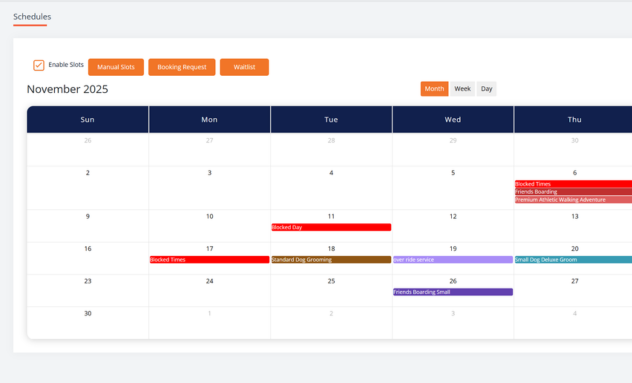Select the Schedules tab
This screenshot has width=632, height=383.
(x=32, y=17)
